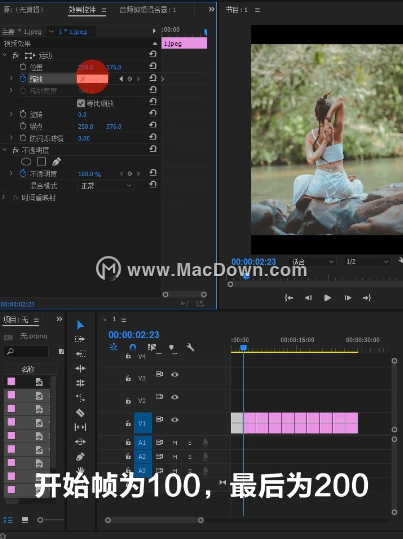Toggle linked selection in timeline
The width and height of the screenshot is (403, 539).
(152, 347)
